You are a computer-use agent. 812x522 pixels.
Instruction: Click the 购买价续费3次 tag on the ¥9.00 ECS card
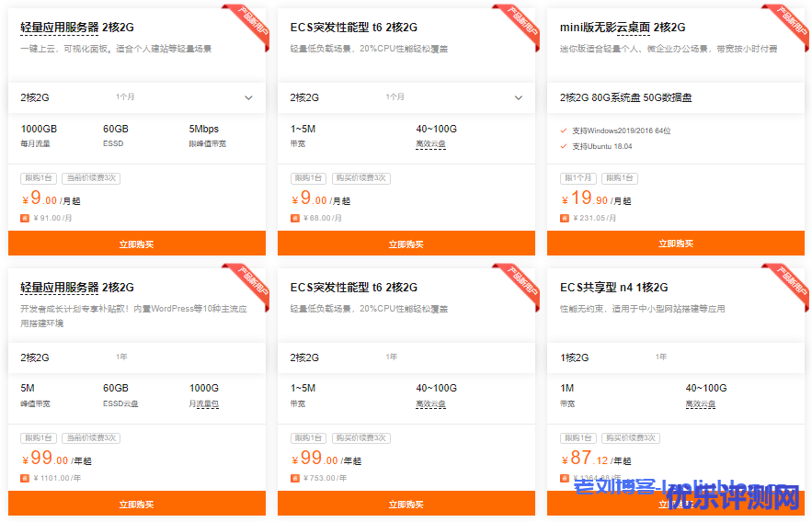tap(360, 178)
